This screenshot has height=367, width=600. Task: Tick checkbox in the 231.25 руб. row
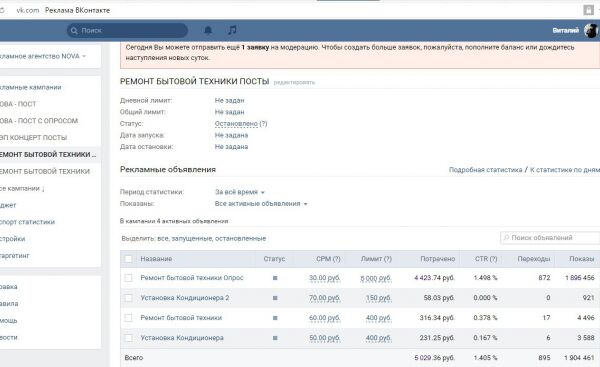tap(128, 338)
